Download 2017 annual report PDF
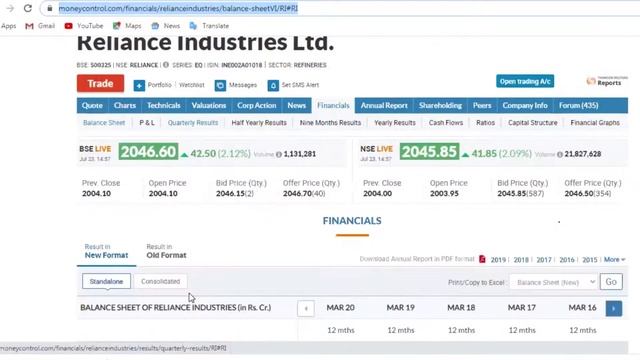The image size is (640, 360). (544, 260)
